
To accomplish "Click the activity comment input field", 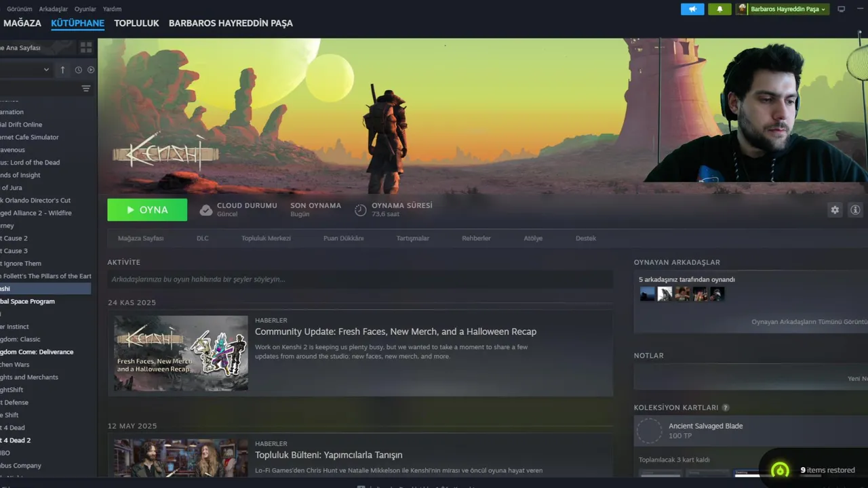I will 360,279.
